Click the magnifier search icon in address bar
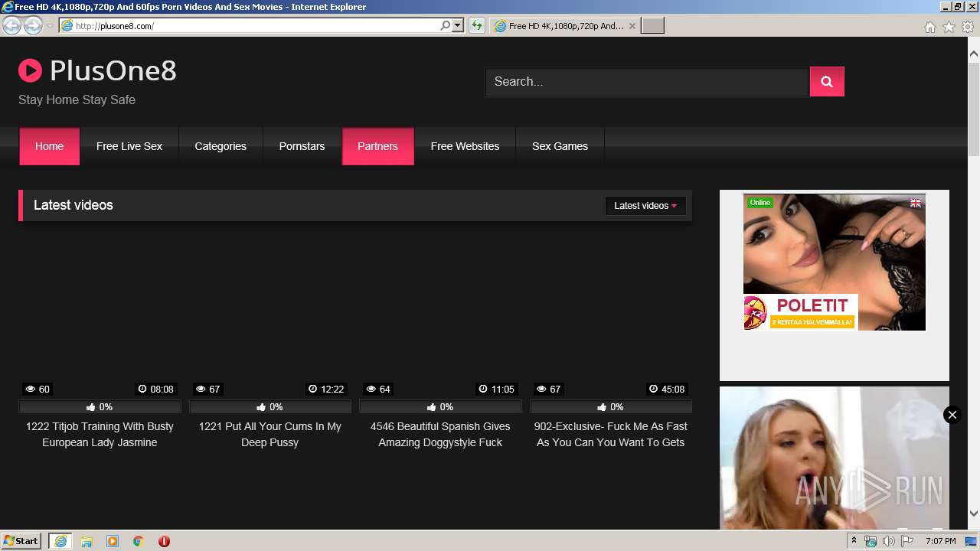 446,26
